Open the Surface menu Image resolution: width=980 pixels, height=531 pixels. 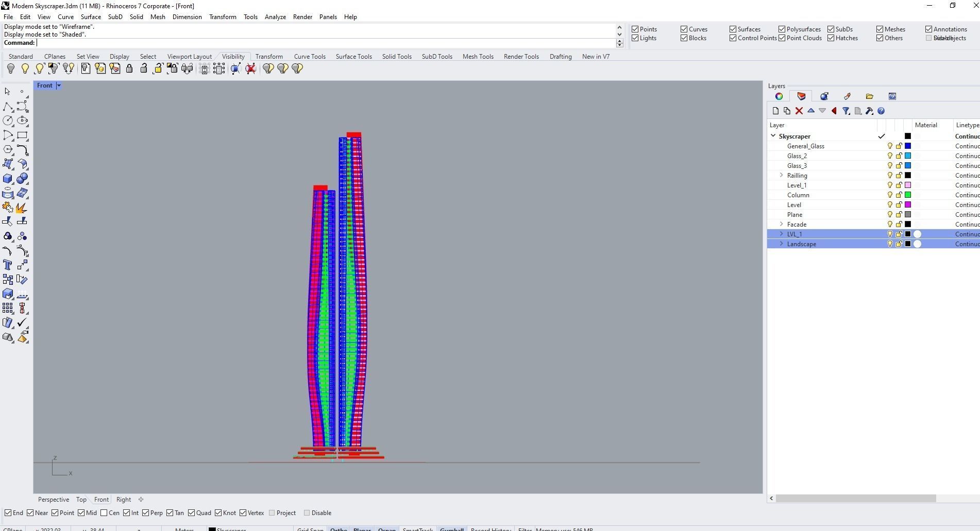pos(91,17)
